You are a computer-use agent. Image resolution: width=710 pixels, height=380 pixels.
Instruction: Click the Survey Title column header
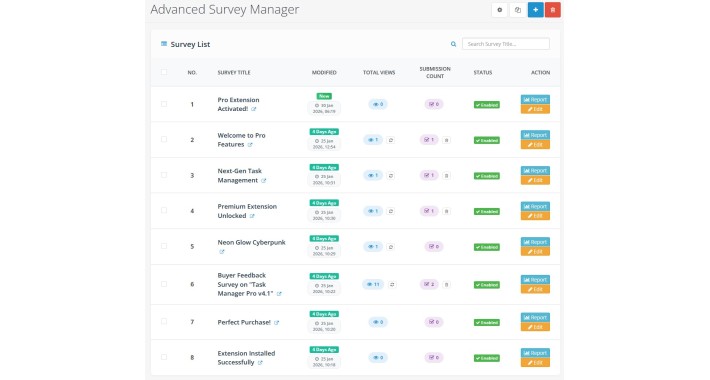234,72
